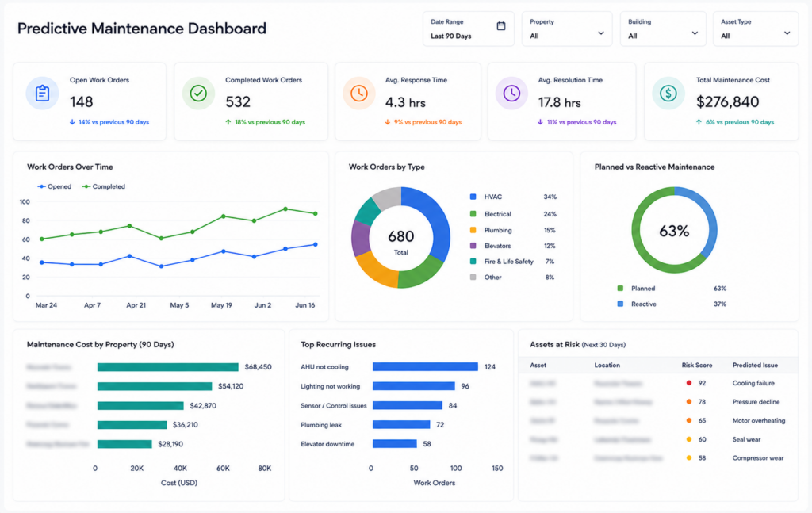Click the Seal wear predicted issue
812x513 pixels.
[746, 439]
